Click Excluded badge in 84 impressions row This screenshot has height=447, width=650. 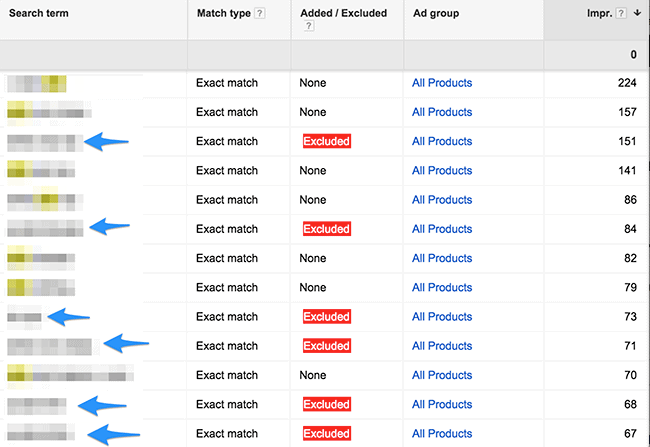327,229
